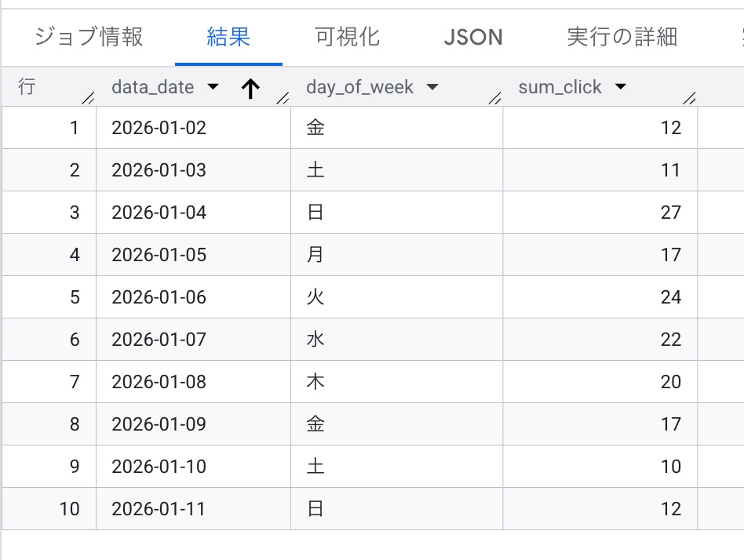Click row number 10
Image resolution: width=744 pixels, height=560 pixels.
[x=69, y=509]
